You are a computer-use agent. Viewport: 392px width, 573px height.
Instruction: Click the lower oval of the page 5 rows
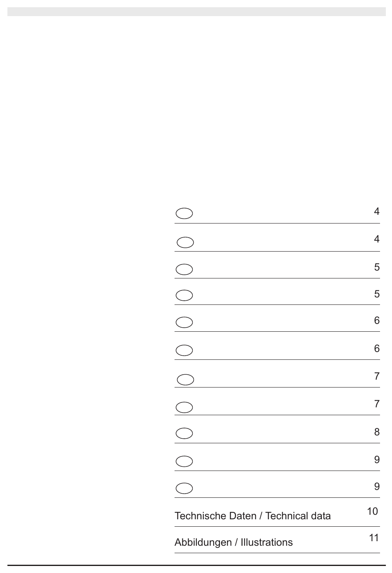184,295
